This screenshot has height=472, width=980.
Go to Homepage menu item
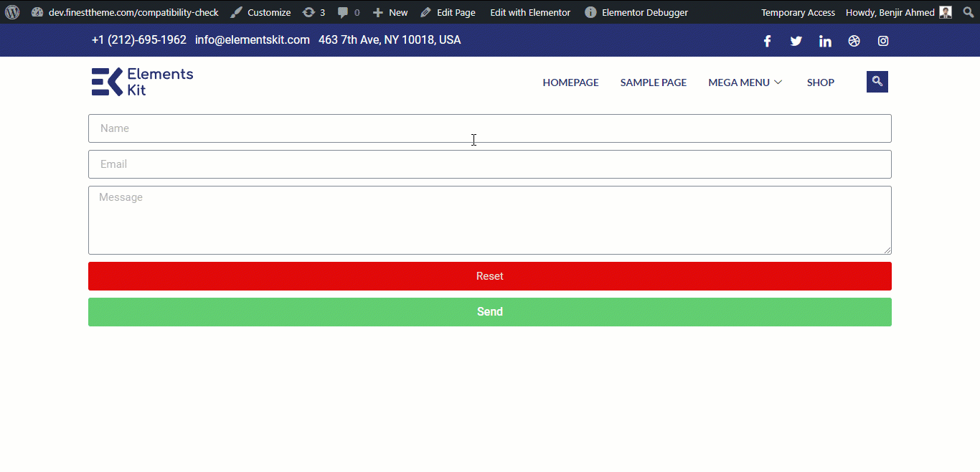pyautogui.click(x=570, y=82)
